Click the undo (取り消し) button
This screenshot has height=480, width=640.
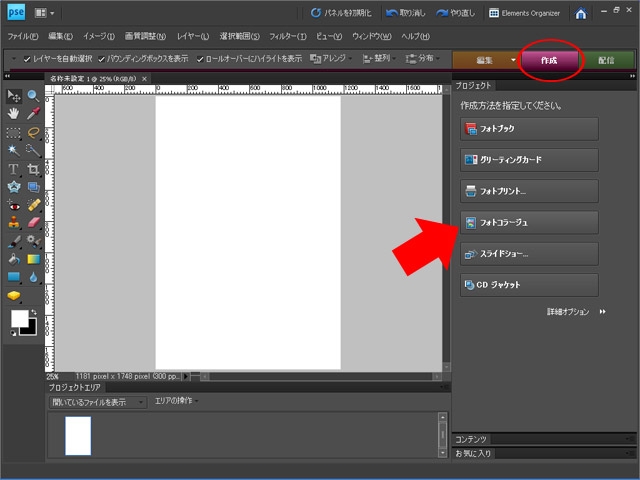coord(405,13)
